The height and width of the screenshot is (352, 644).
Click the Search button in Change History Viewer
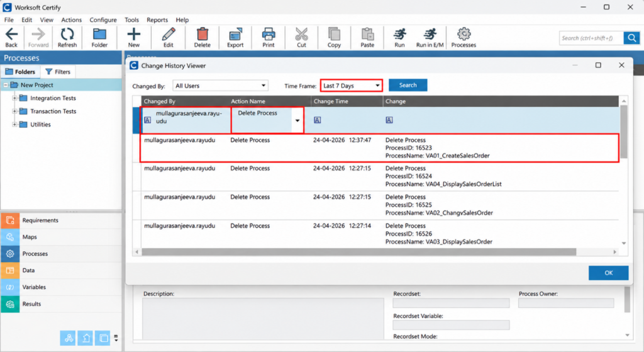[x=408, y=85]
